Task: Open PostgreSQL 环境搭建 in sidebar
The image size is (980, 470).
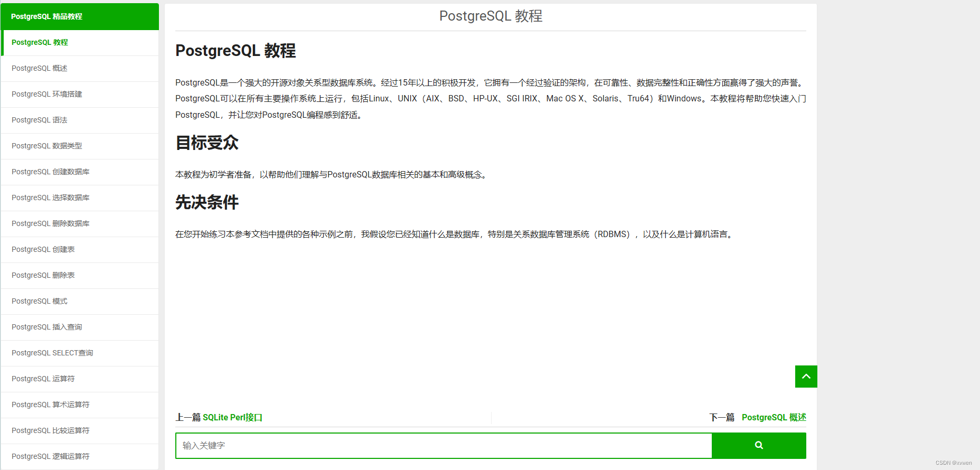Action: [80, 95]
